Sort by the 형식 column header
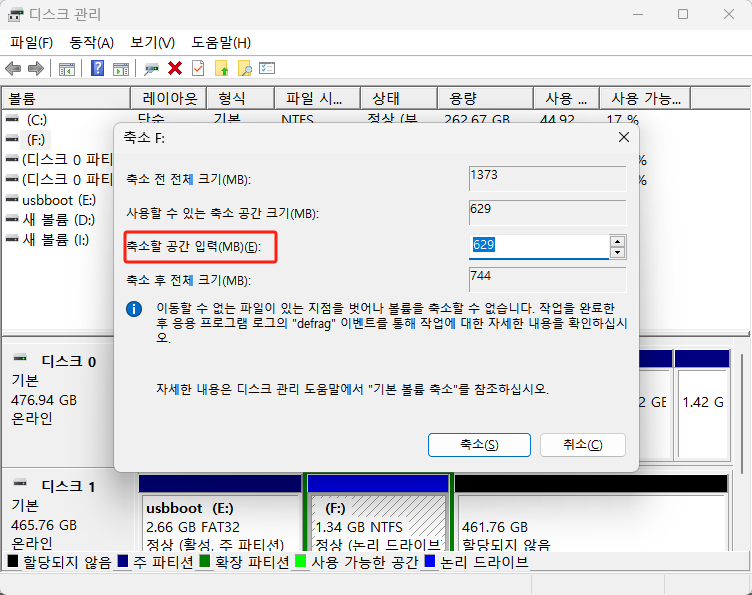The height and width of the screenshot is (595, 752). [240, 98]
